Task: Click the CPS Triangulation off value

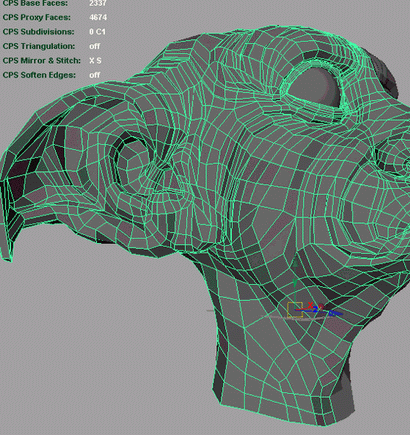Action: point(94,46)
